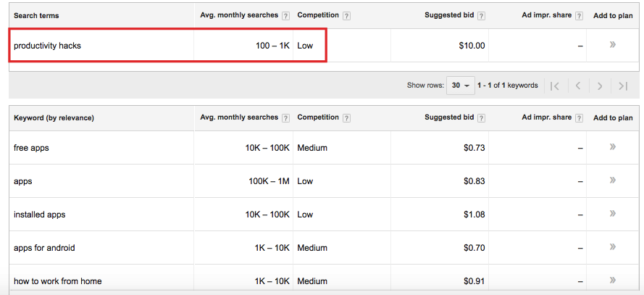Image resolution: width=644 pixels, height=295 pixels.
Task: Click the '100K – 1M' monthly searches value
Action: (269, 181)
